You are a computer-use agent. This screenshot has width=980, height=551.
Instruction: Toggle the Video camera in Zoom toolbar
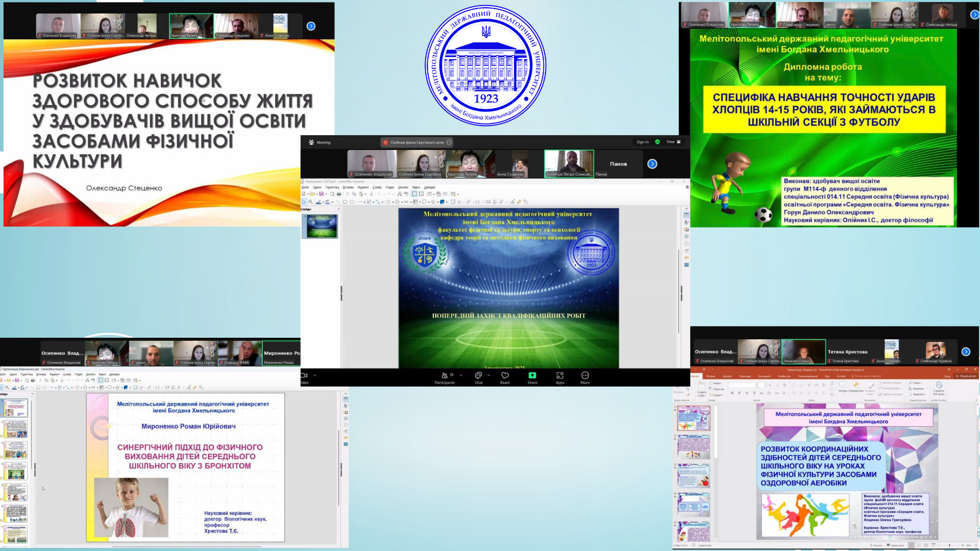pyautogui.click(x=304, y=375)
